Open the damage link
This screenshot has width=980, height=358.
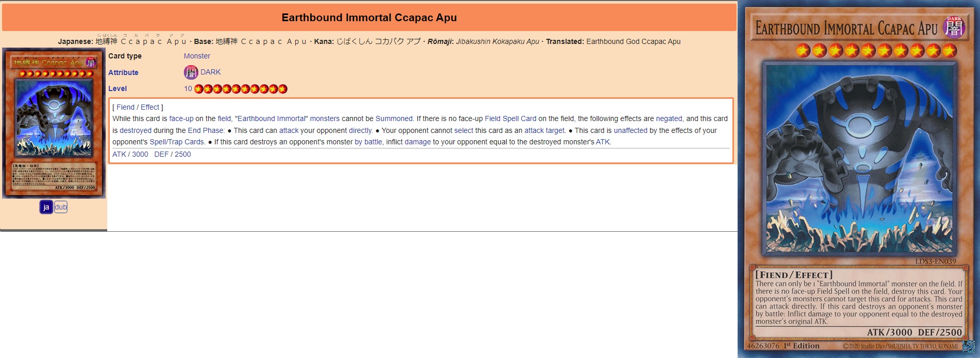[417, 142]
